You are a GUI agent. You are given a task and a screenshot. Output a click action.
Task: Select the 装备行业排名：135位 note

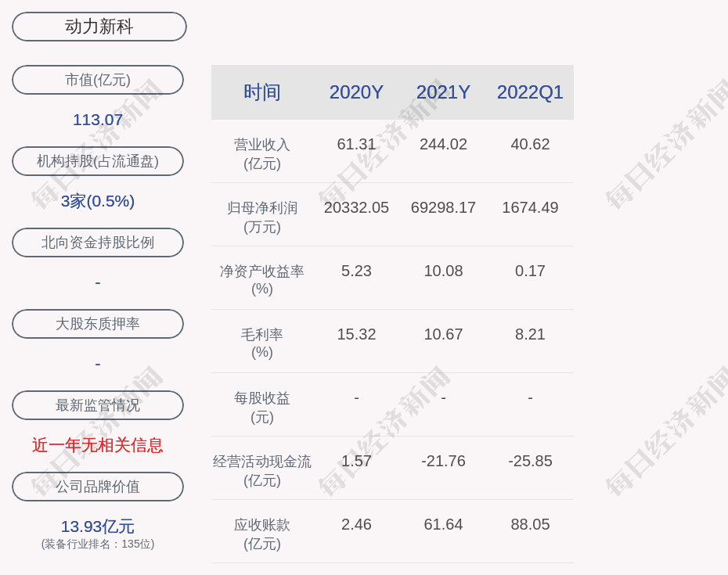click(x=98, y=544)
